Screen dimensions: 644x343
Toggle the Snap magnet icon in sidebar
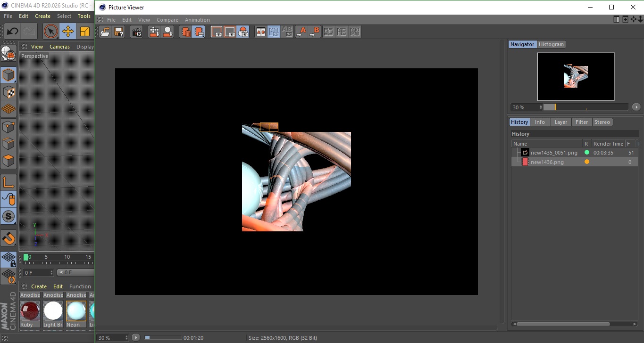point(8,238)
